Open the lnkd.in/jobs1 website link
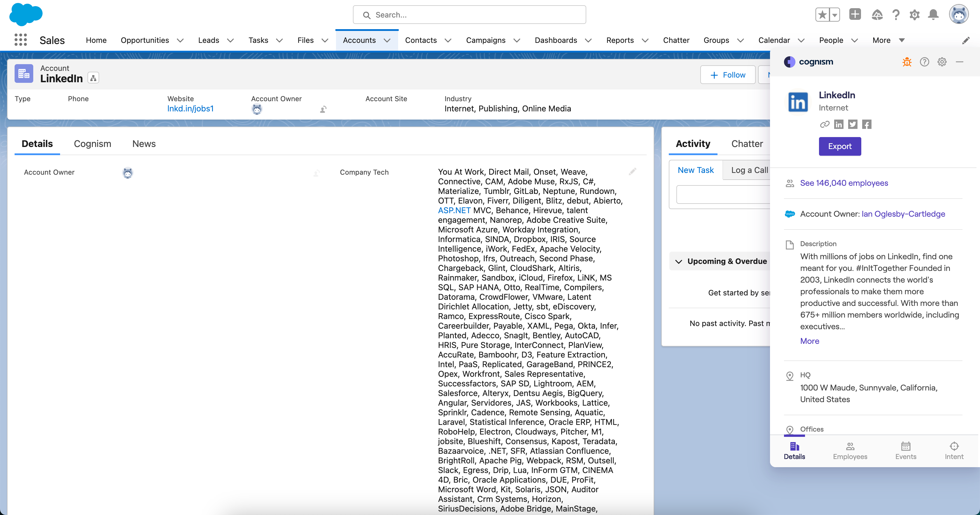Image resolution: width=980 pixels, height=515 pixels. (190, 109)
